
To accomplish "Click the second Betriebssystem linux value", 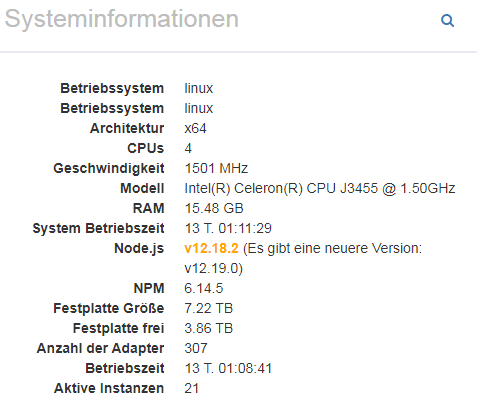I will (x=199, y=108).
